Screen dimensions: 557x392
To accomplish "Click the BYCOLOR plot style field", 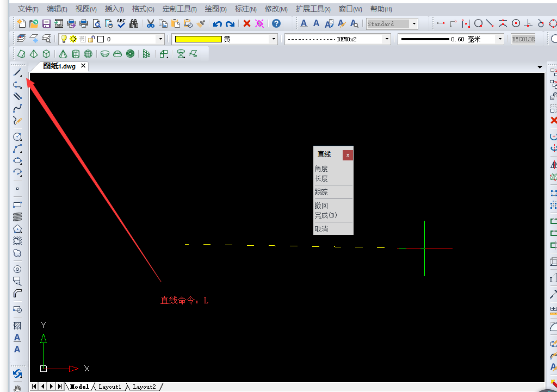I will coord(523,39).
